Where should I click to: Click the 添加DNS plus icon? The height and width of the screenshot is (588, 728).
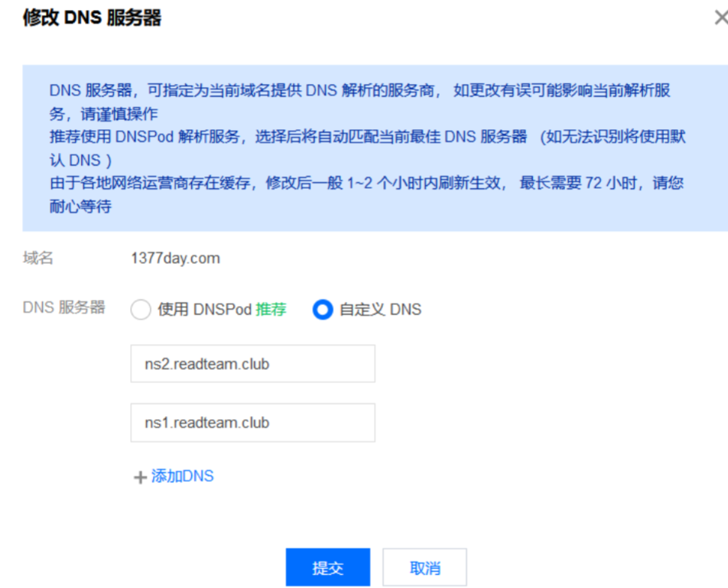point(140,476)
